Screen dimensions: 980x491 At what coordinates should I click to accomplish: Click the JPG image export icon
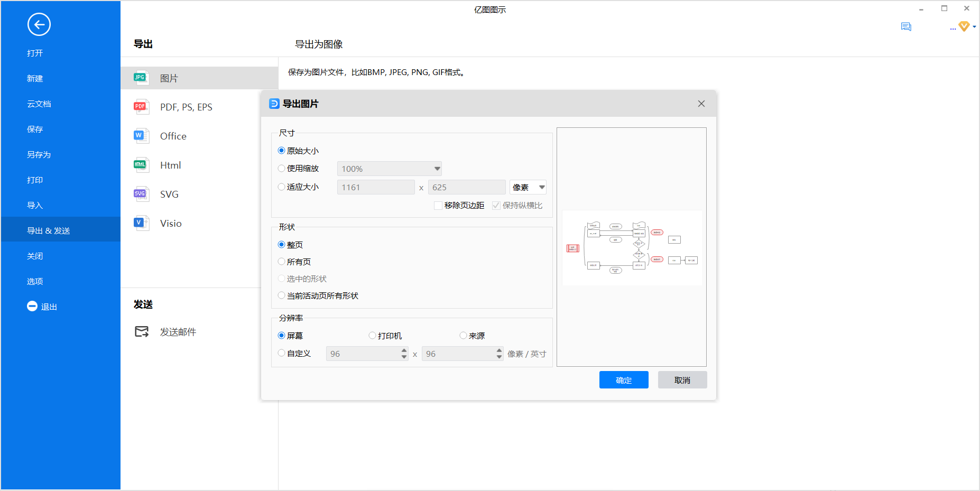click(x=140, y=78)
